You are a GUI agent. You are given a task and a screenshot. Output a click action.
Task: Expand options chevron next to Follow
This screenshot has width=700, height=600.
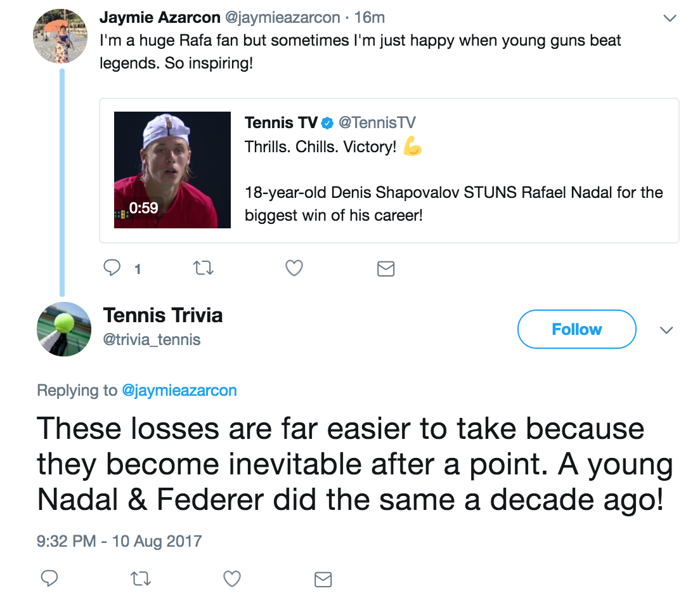click(x=666, y=330)
